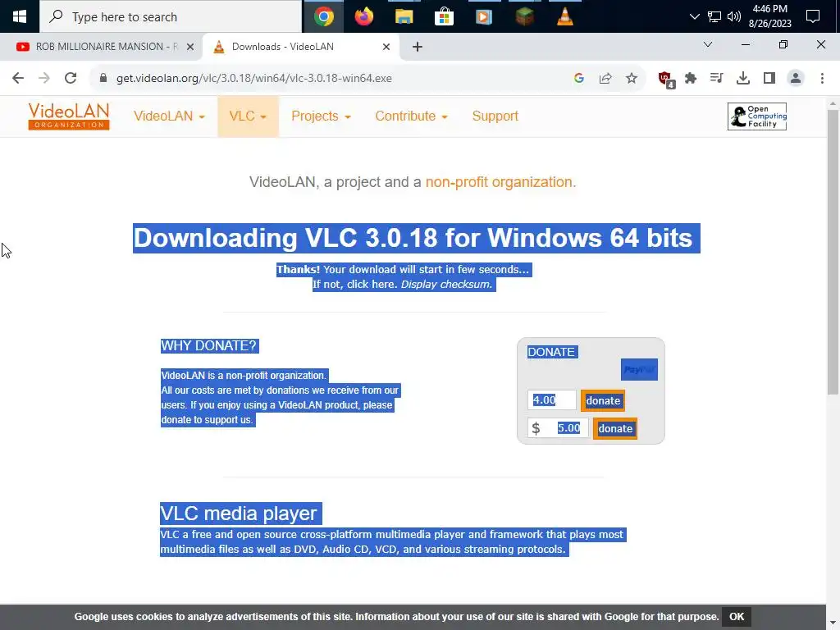Edit the 4.00 donation amount field
This screenshot has height=630, width=840.
click(552, 400)
